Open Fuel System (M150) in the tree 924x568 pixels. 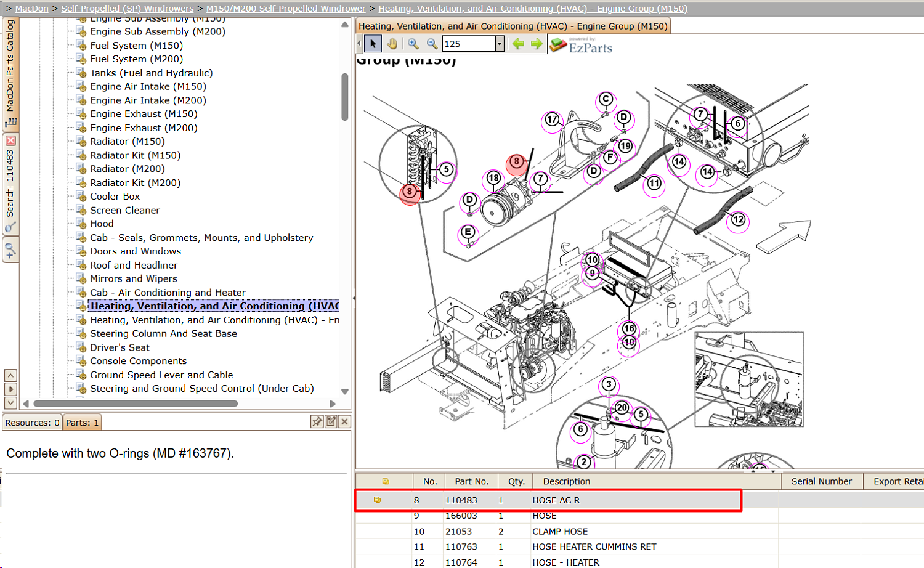point(136,46)
